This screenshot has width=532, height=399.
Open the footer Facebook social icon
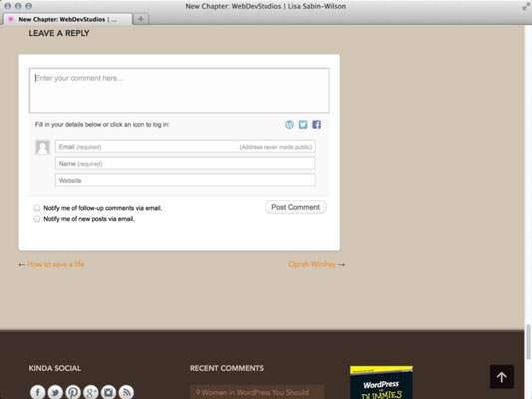coord(37,392)
